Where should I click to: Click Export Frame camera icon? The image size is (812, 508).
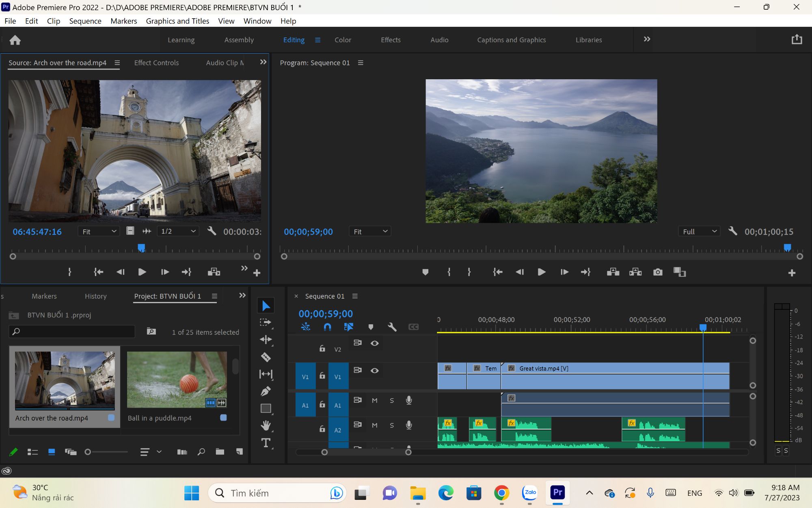[x=658, y=272]
